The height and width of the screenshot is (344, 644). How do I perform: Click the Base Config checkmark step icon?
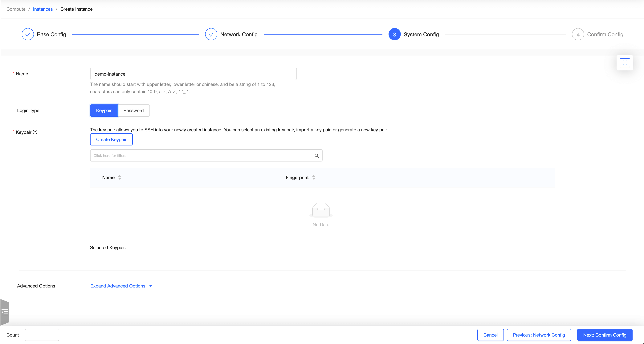tap(28, 34)
